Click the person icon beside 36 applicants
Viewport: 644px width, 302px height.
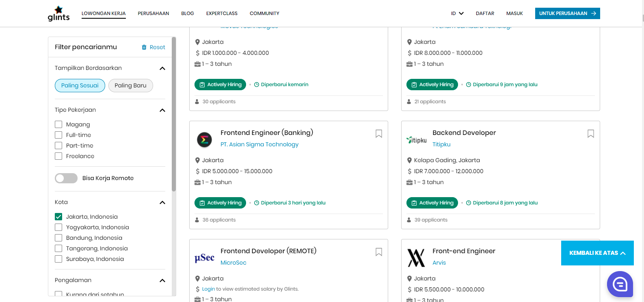coord(197,220)
